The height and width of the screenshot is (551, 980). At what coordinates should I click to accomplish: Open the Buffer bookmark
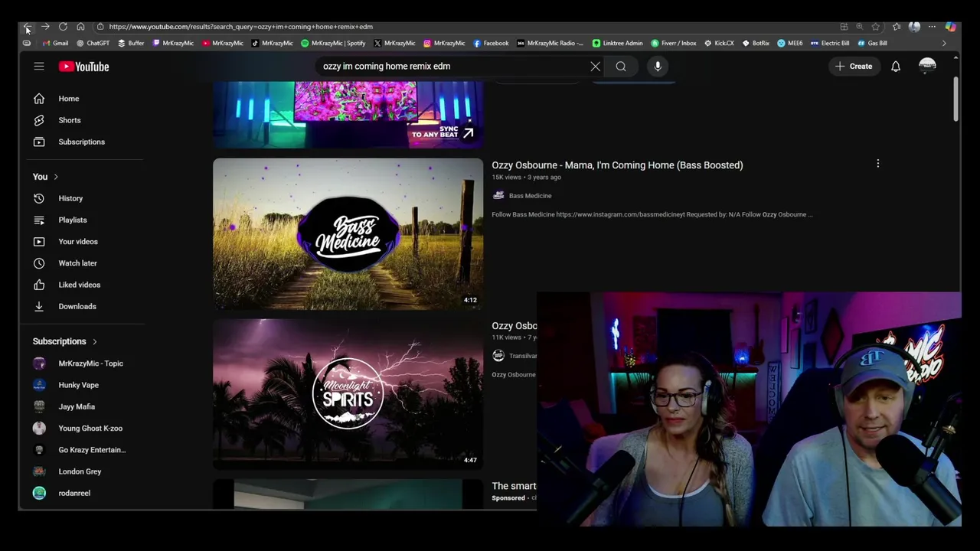coord(131,44)
